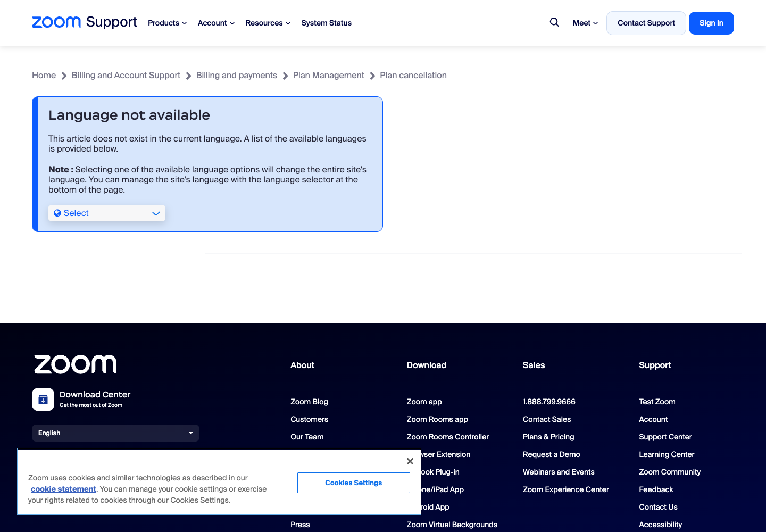Open the cookie statement link
This screenshot has width=766, height=532.
click(x=63, y=489)
